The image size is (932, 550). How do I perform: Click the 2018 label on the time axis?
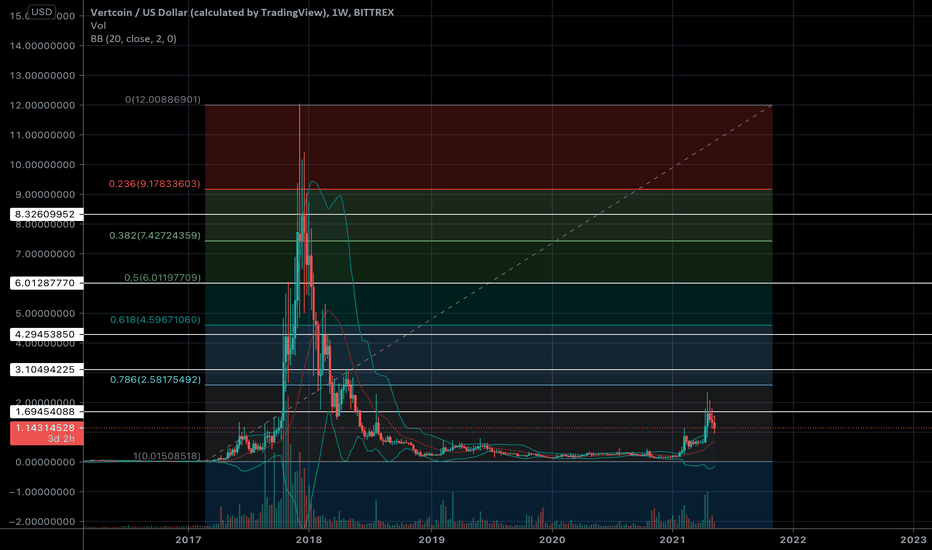309,539
